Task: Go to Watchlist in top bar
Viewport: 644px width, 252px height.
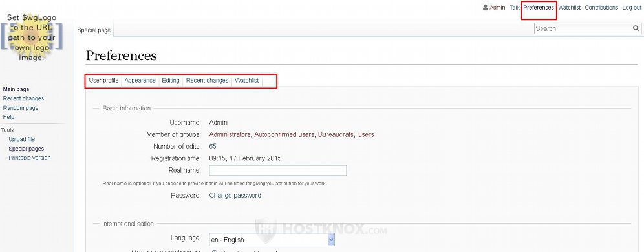Action: pos(569,7)
